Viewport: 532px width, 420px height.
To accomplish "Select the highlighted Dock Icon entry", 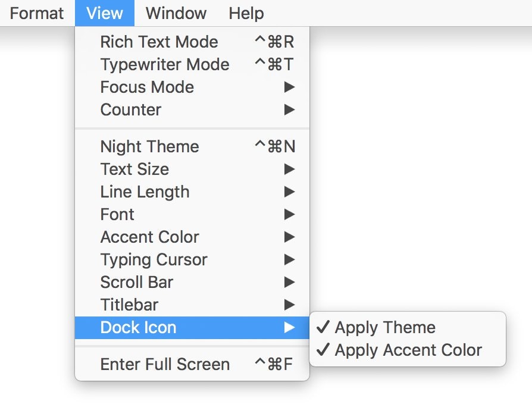I will click(192, 327).
